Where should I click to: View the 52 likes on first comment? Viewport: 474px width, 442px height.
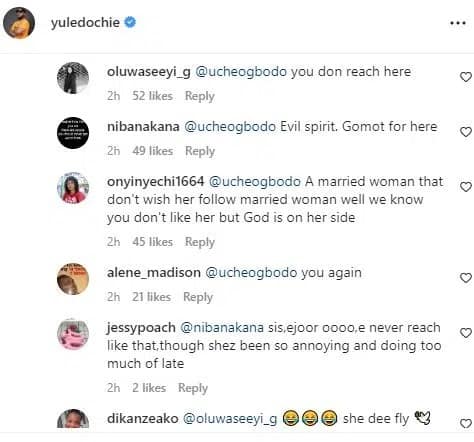(152, 96)
